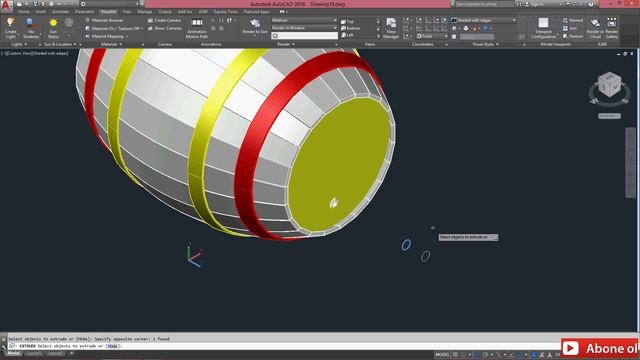The image size is (640, 360).
Task: Toggle Show Cameras
Action: tap(165, 28)
